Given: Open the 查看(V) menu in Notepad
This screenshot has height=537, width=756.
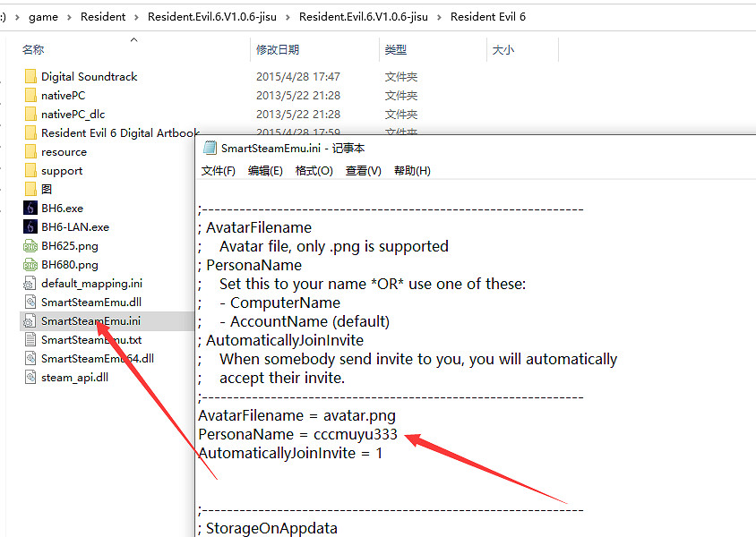Looking at the screenshot, I should click(363, 171).
